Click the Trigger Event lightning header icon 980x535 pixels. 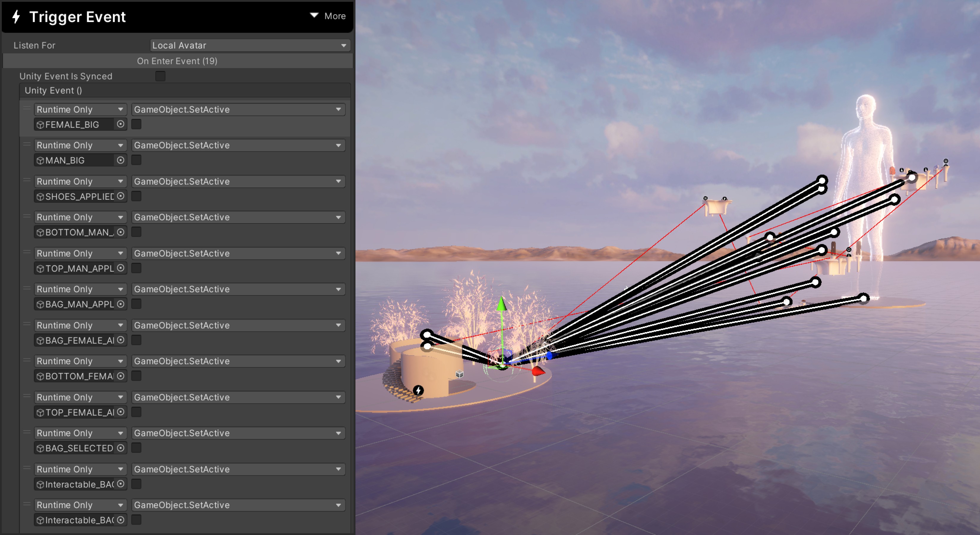16,17
